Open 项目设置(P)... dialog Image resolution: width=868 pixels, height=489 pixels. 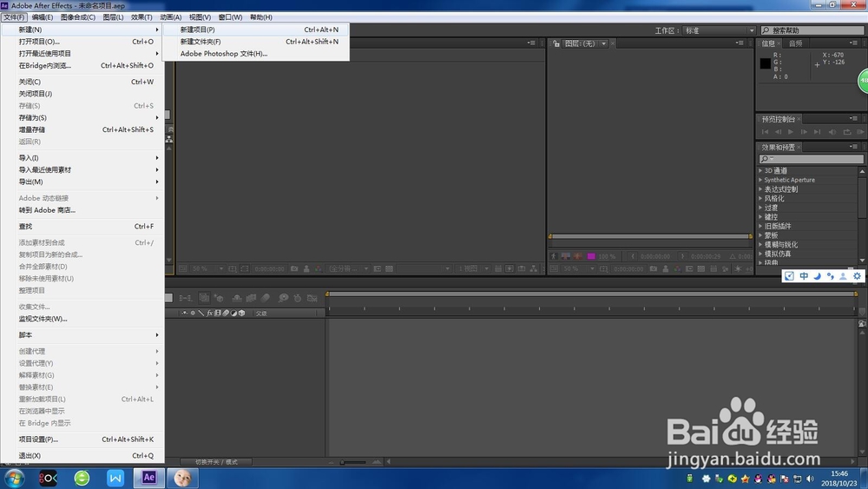tap(82, 439)
